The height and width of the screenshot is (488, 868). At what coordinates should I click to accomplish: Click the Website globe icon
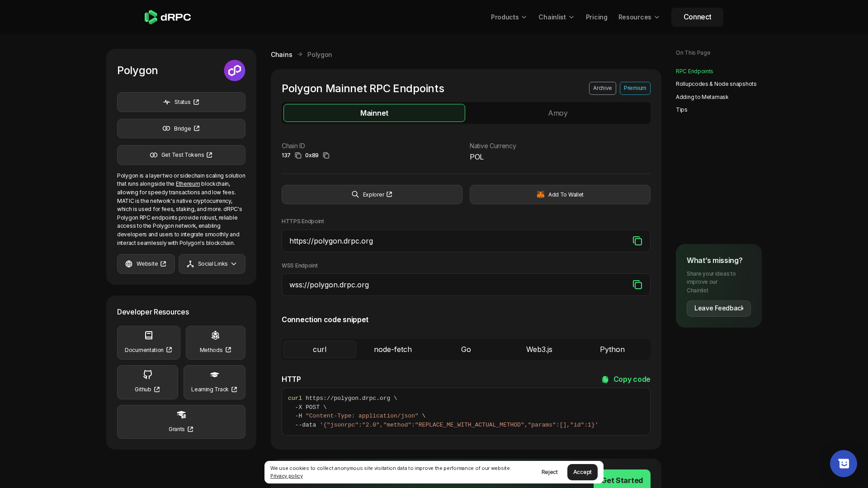point(129,264)
